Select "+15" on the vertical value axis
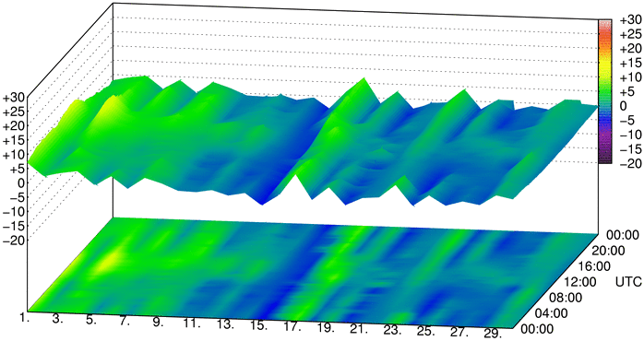The image size is (644, 341). pyautogui.click(x=15, y=141)
